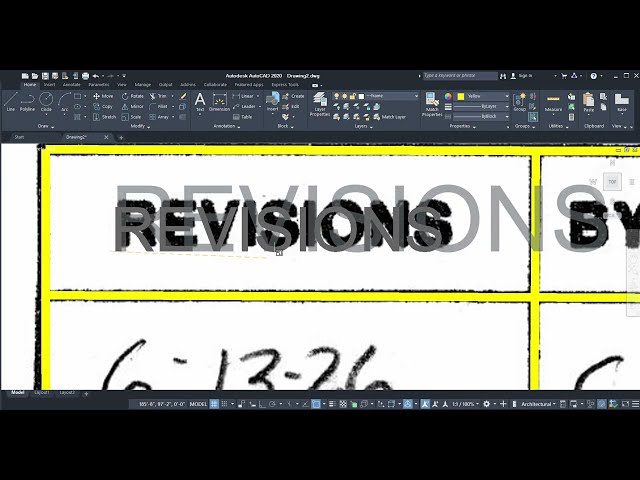Viewport: 640px width, 480px height.
Task: Click the color wheel object color icon
Action: (448, 97)
